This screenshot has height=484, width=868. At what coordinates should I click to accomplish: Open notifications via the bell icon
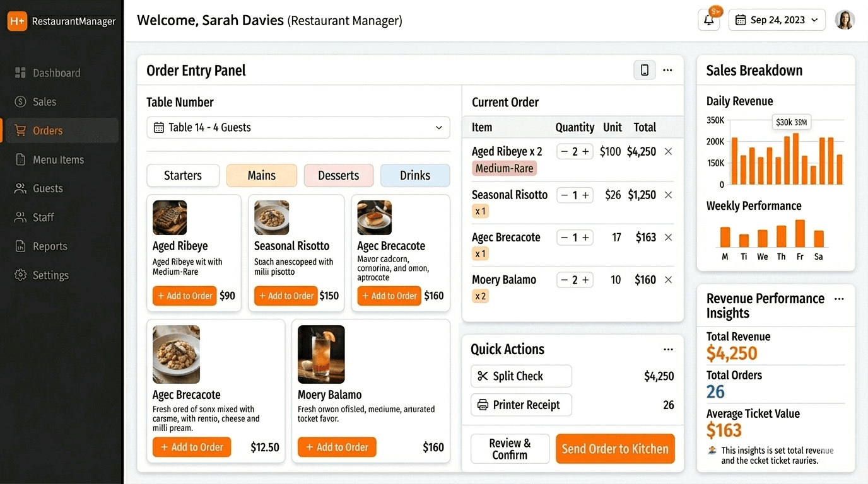point(708,20)
